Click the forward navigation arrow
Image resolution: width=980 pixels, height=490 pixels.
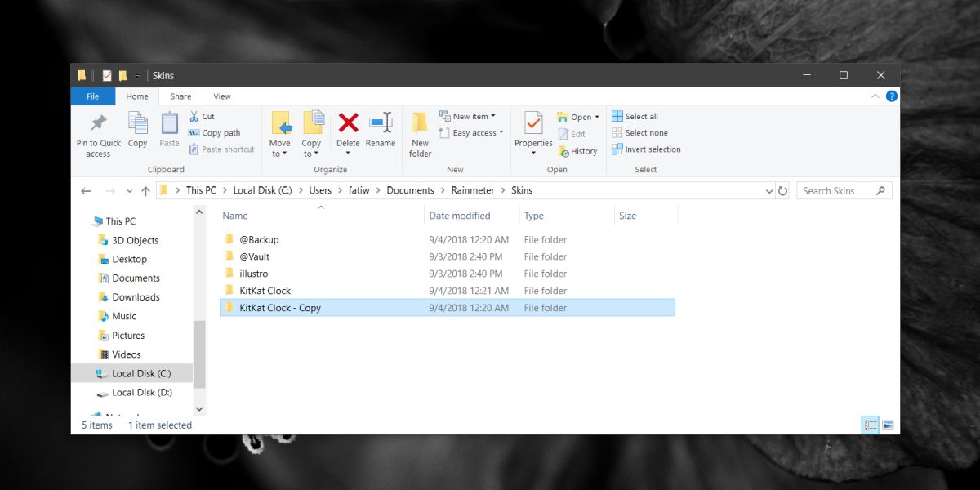coord(109,191)
